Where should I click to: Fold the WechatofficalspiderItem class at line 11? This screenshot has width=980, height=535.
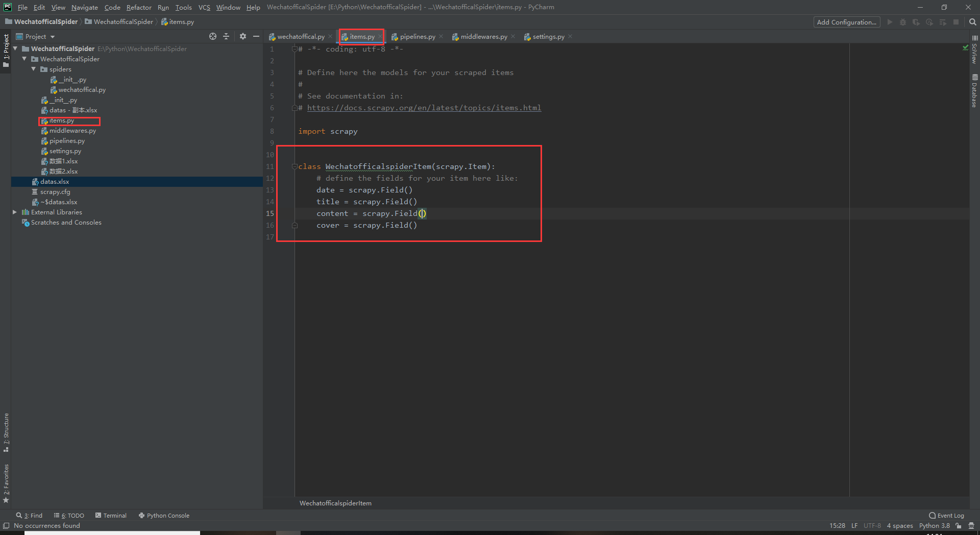pyautogui.click(x=295, y=166)
